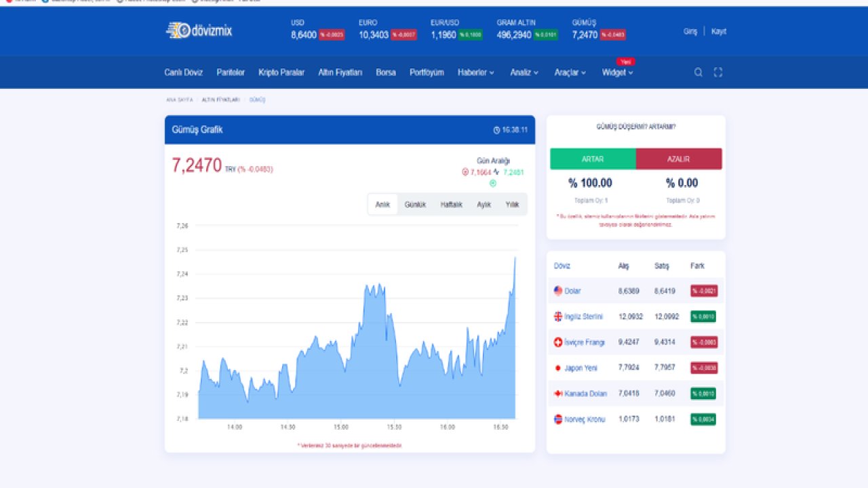The image size is (868, 488).
Task: Switch chart to Haftalık view
Action: click(x=451, y=205)
